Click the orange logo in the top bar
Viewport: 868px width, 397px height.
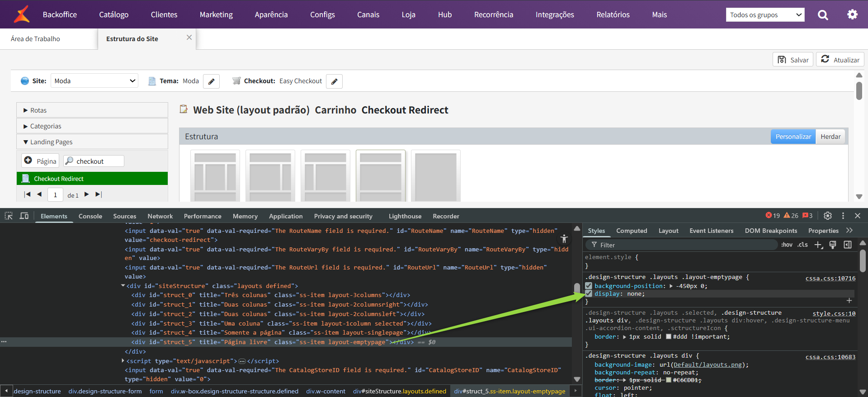[22, 14]
